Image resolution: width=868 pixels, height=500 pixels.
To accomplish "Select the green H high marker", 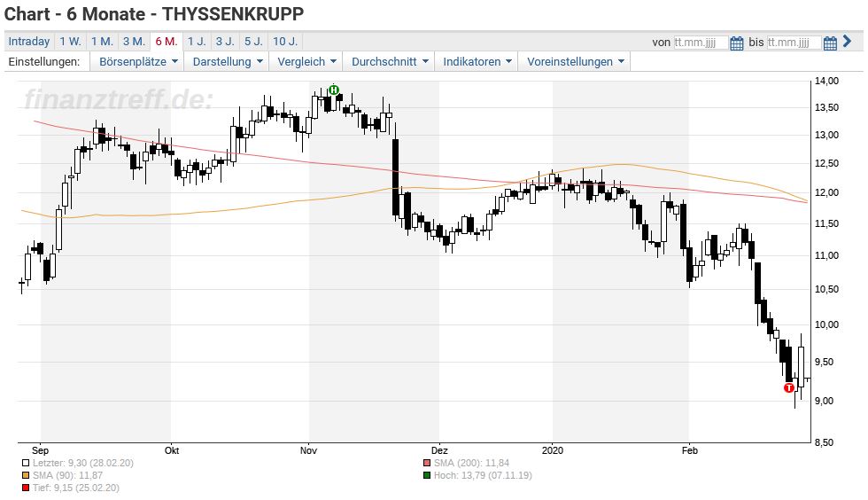I will pos(333,90).
